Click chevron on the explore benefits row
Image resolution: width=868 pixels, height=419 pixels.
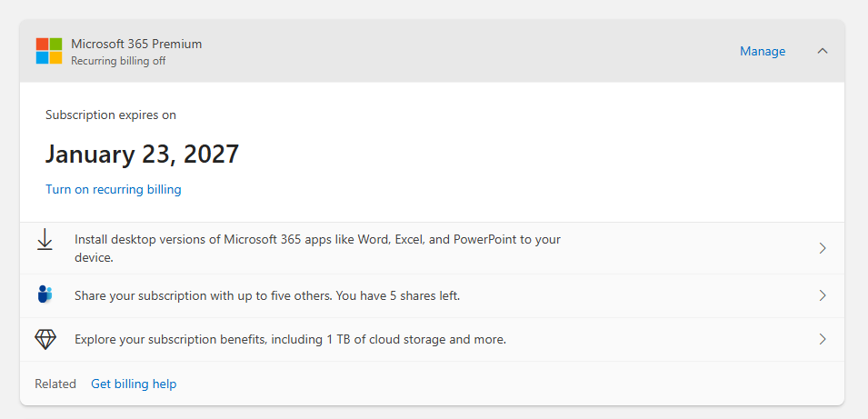click(823, 339)
